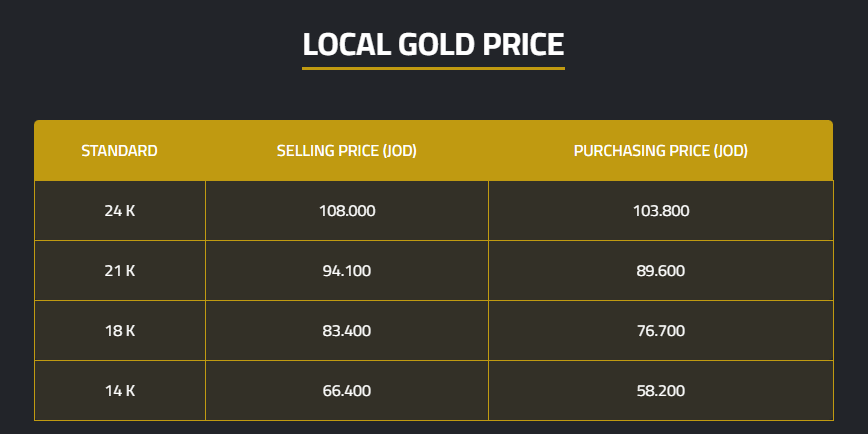
Task: Select the 18 K standard cell
Action: [x=119, y=331]
